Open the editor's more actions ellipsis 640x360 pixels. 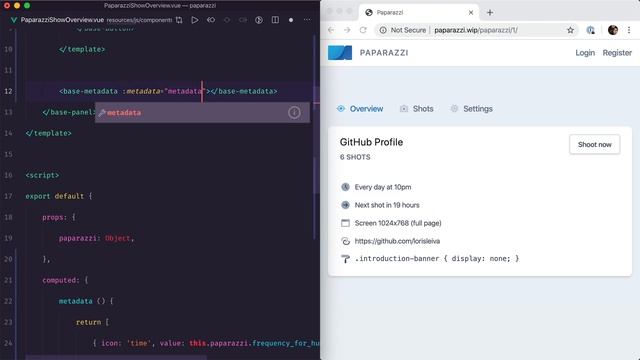(307, 20)
